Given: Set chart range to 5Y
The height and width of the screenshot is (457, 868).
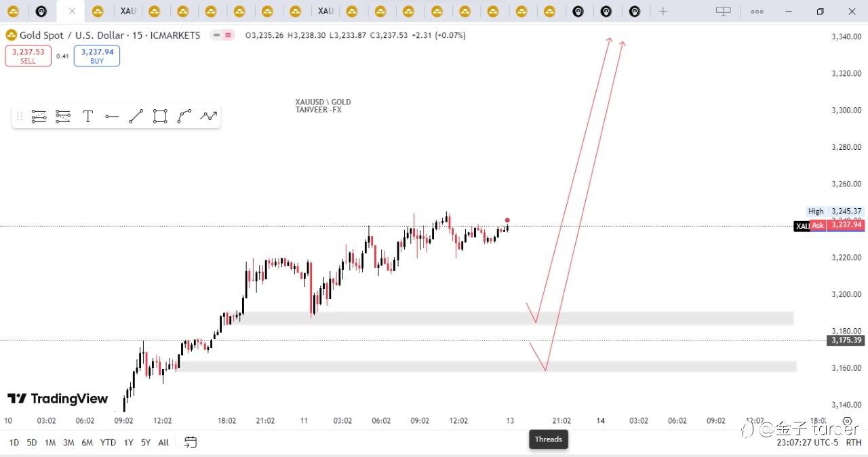Looking at the screenshot, I should tap(146, 443).
